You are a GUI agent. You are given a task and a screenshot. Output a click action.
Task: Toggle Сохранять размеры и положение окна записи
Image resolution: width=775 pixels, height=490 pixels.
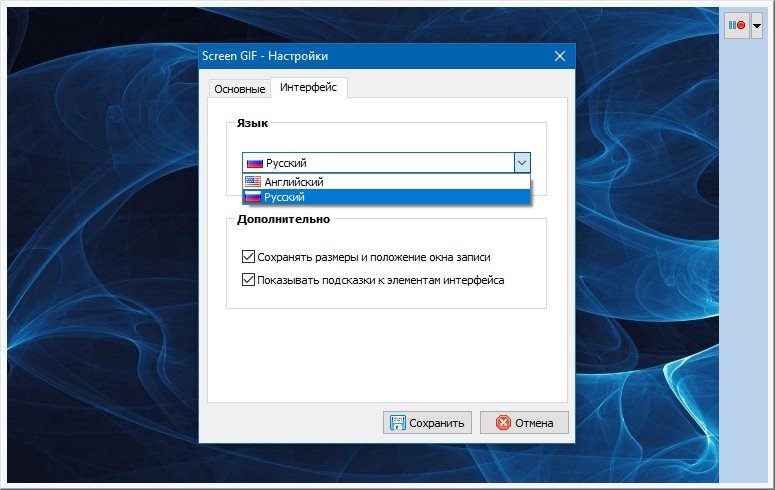pos(366,257)
